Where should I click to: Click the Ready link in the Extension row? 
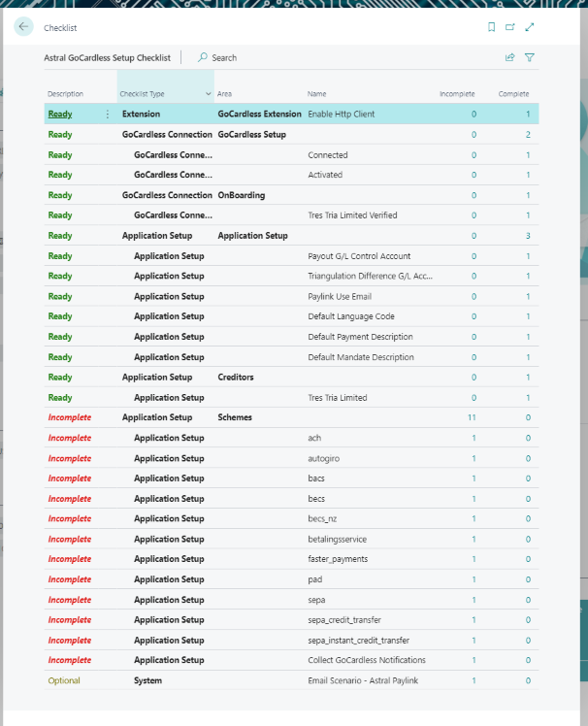tap(60, 115)
